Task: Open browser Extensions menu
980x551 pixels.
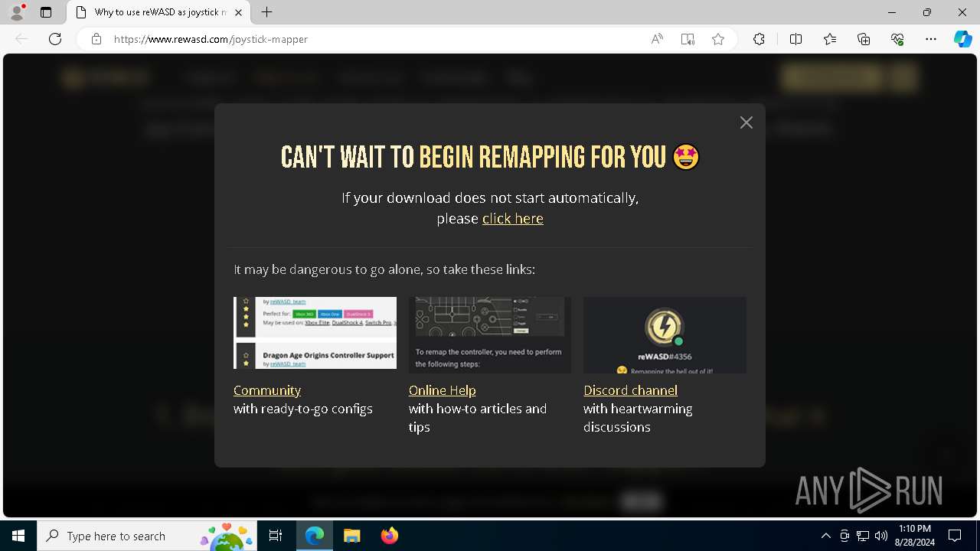Action: point(759,39)
